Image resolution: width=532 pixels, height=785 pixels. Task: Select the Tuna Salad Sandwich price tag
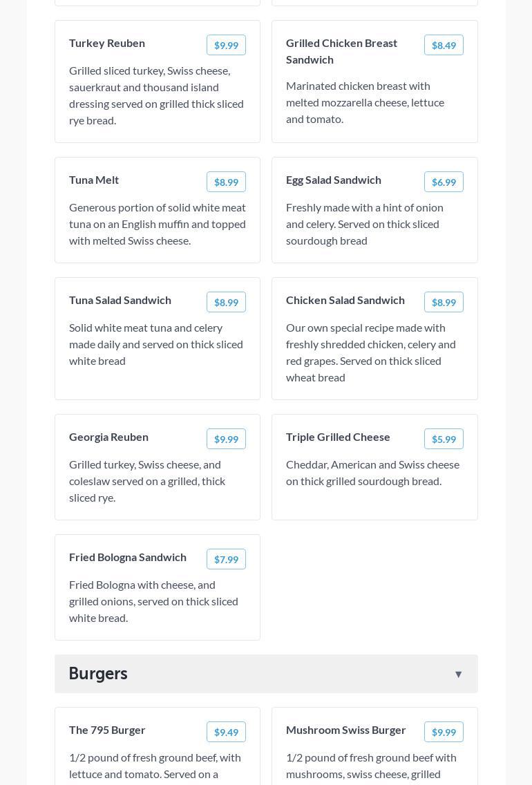(x=226, y=302)
